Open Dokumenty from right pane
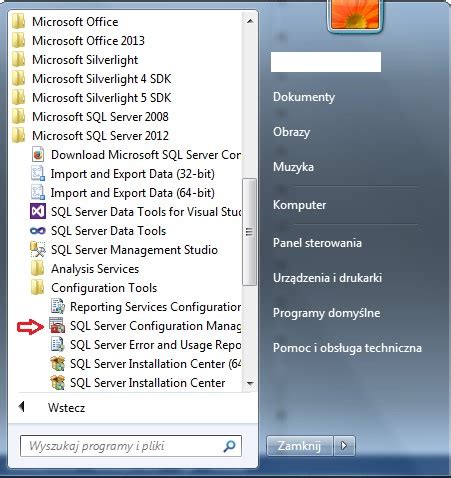 click(304, 97)
